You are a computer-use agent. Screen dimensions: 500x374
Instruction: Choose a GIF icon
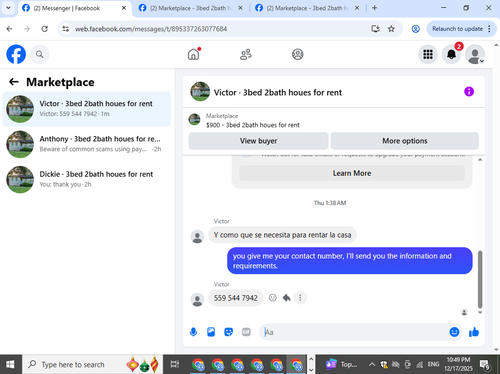click(x=246, y=332)
